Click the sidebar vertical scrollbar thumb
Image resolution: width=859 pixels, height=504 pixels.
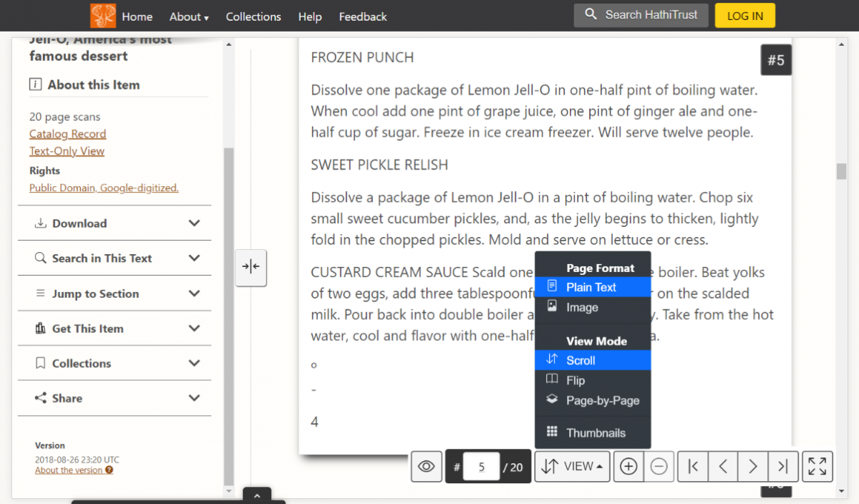pos(228,315)
